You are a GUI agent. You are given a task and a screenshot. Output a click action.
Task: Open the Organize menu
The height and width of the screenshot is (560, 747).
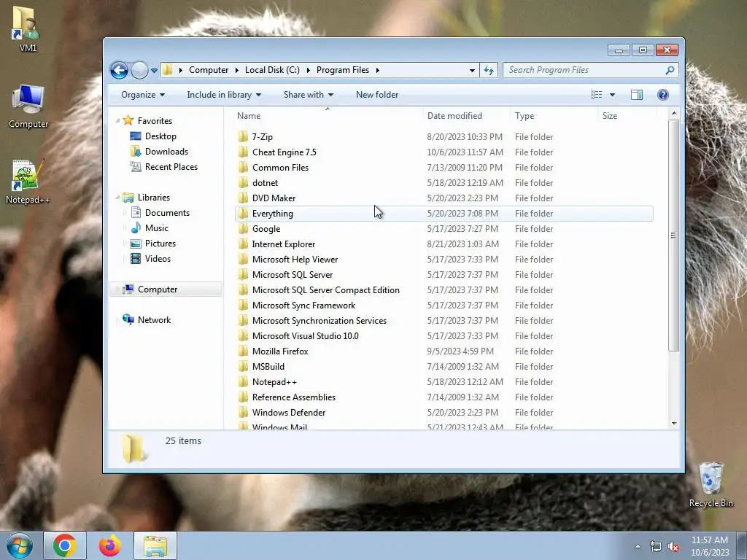[x=143, y=95]
